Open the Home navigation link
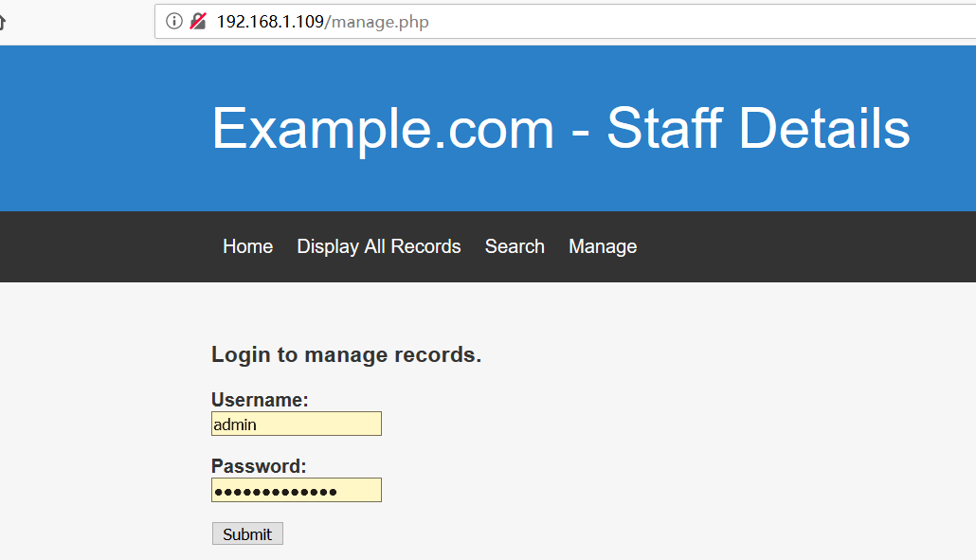This screenshot has width=976, height=560. click(247, 246)
